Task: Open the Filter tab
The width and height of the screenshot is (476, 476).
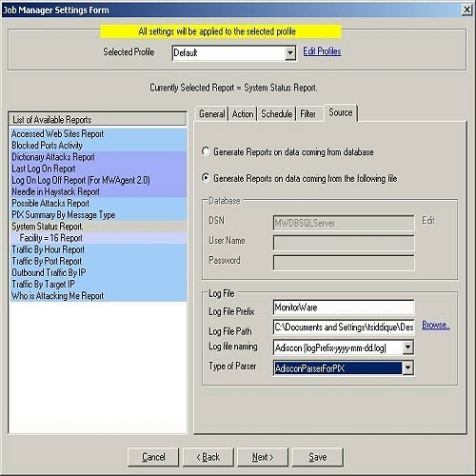Action: [x=307, y=113]
